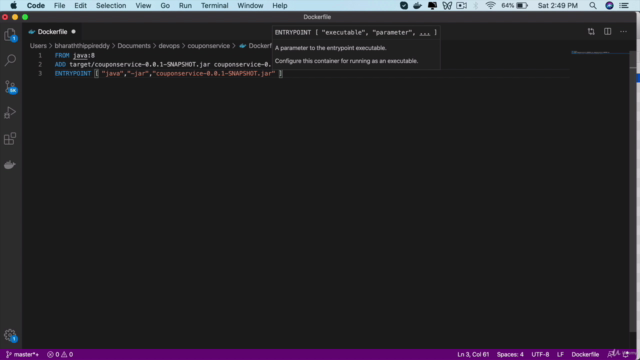Click the screen recording icon in menu bar
This screenshot has height=360, width=640.
click(462, 6)
